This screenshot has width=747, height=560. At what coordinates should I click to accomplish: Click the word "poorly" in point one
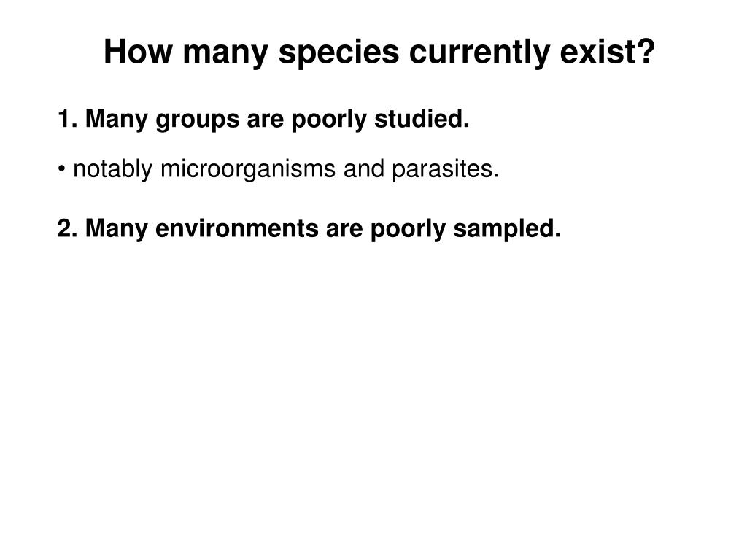coord(330,120)
